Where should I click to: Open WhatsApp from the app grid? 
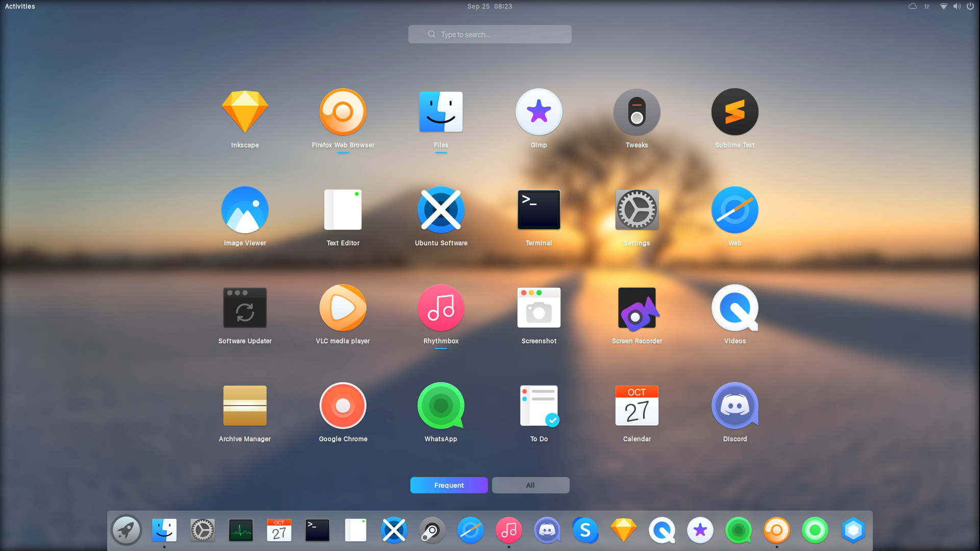pos(441,406)
